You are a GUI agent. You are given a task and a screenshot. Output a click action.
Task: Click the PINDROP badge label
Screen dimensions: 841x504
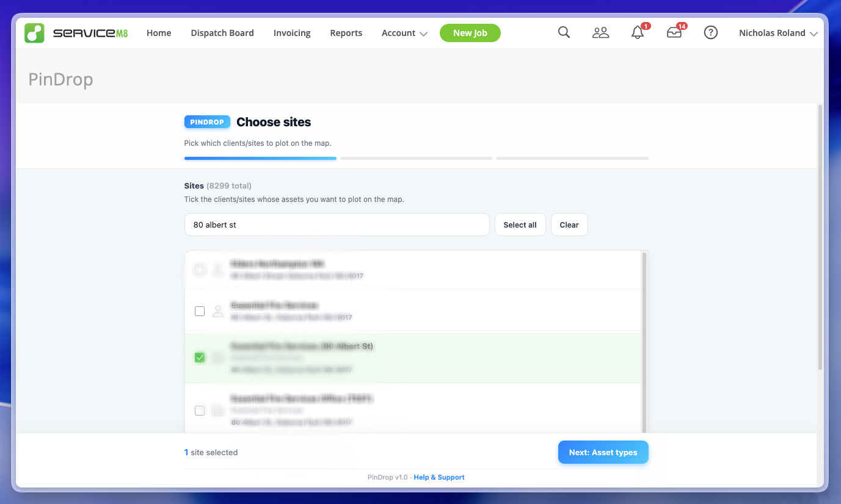pyautogui.click(x=207, y=122)
